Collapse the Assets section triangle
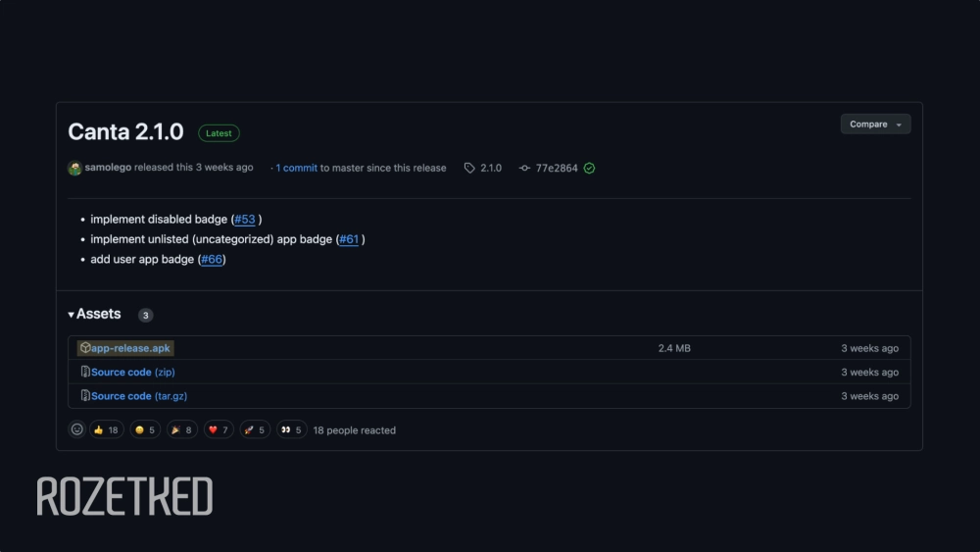The width and height of the screenshot is (980, 552). (x=72, y=315)
